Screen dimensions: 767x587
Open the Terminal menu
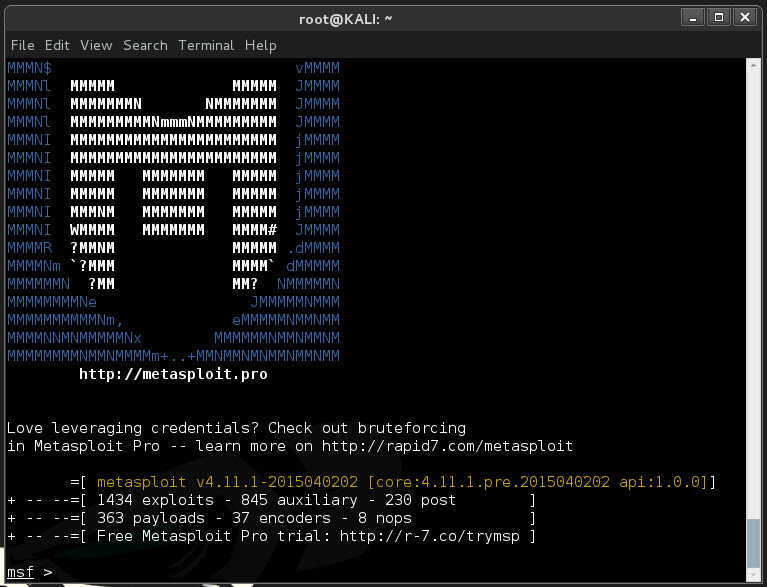(206, 45)
